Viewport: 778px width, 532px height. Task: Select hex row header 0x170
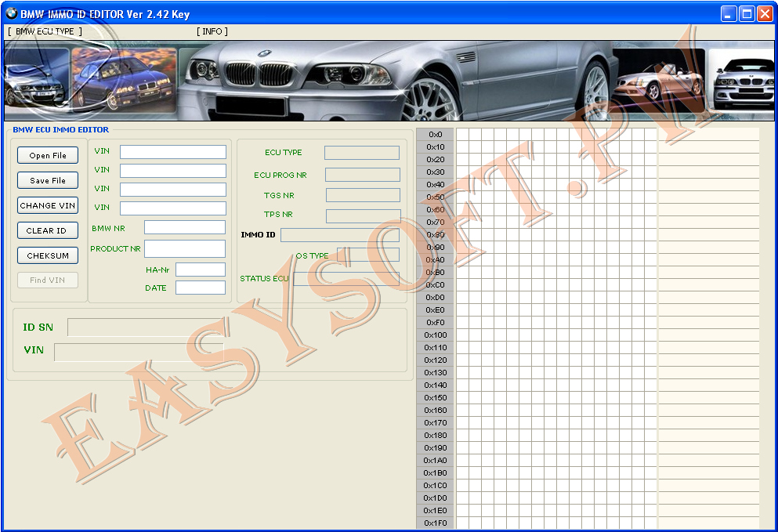tap(435, 423)
